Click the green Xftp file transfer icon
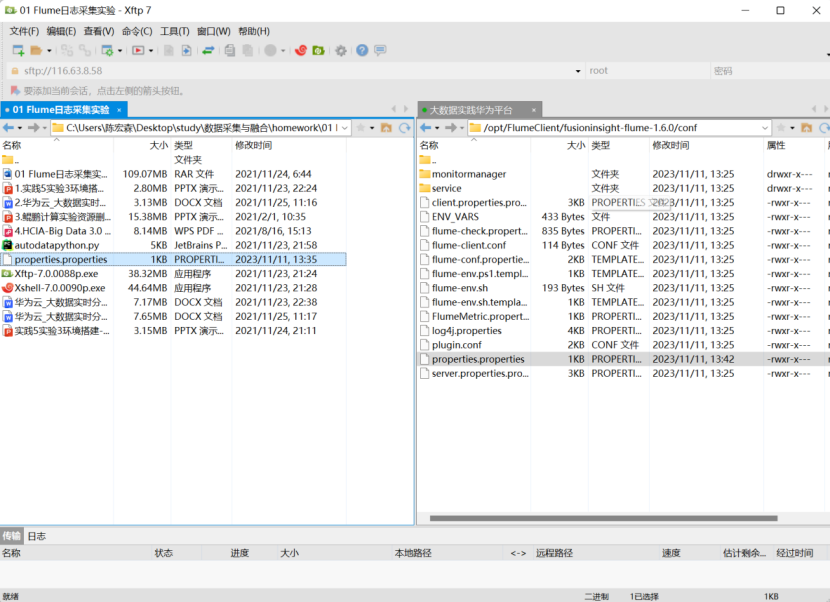 tap(318, 50)
